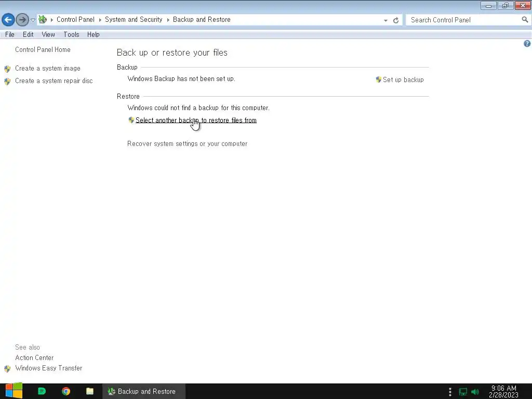Go back with the blue Back arrow
This screenshot has width=532, height=399.
click(x=8, y=20)
